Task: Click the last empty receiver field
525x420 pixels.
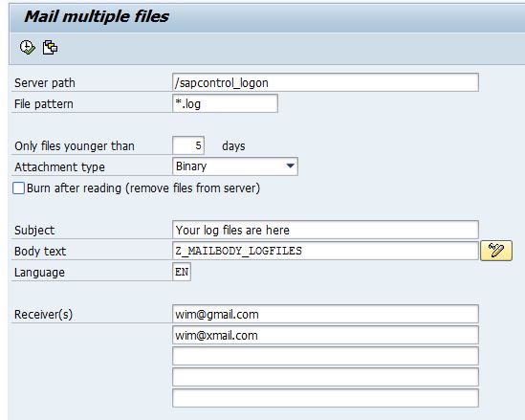Action: click(325, 398)
